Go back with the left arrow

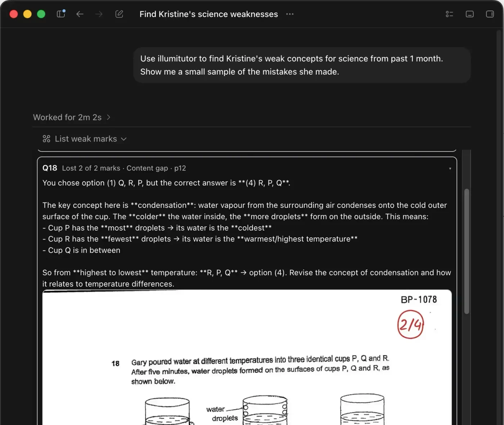point(80,14)
